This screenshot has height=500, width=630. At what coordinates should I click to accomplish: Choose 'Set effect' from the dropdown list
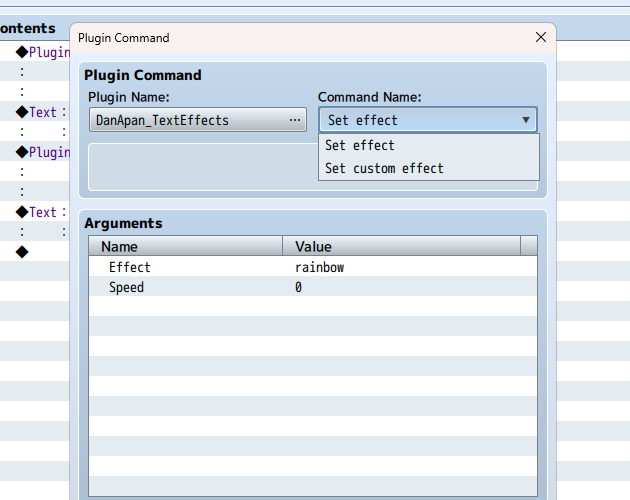click(429, 145)
